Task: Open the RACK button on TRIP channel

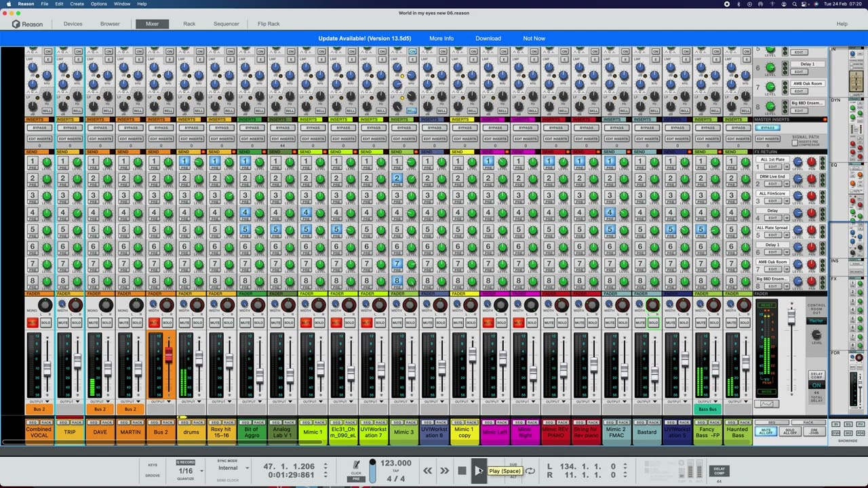Action: pos(77,422)
